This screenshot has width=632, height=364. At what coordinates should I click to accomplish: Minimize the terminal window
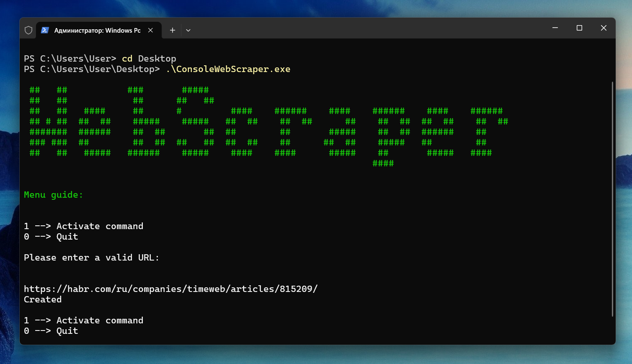[555, 28]
